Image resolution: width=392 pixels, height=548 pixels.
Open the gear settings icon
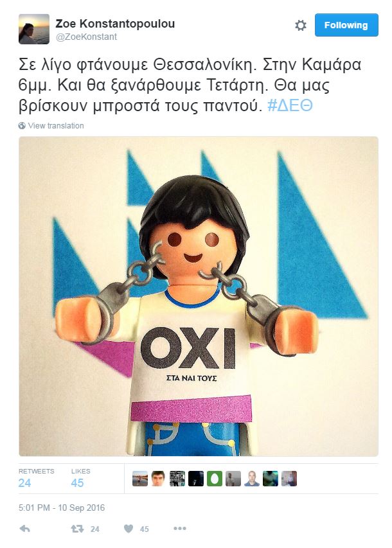[x=300, y=25]
